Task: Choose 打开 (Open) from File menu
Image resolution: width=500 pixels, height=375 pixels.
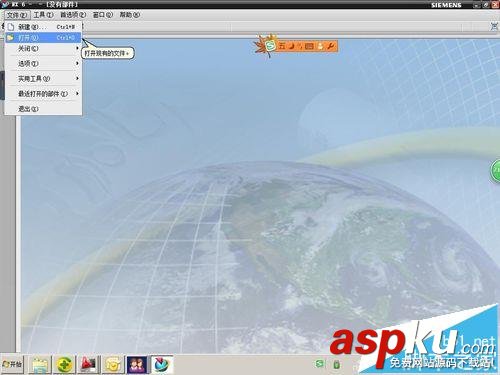Action: [43, 38]
